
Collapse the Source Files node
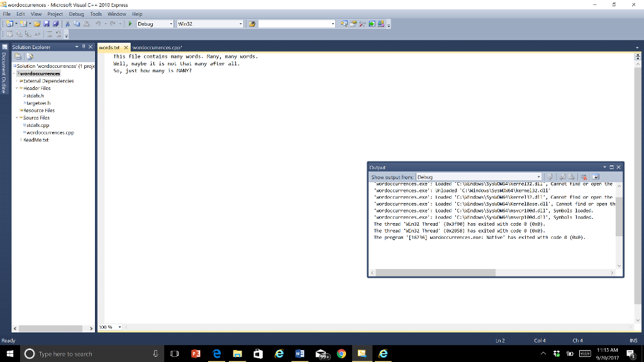coord(16,118)
